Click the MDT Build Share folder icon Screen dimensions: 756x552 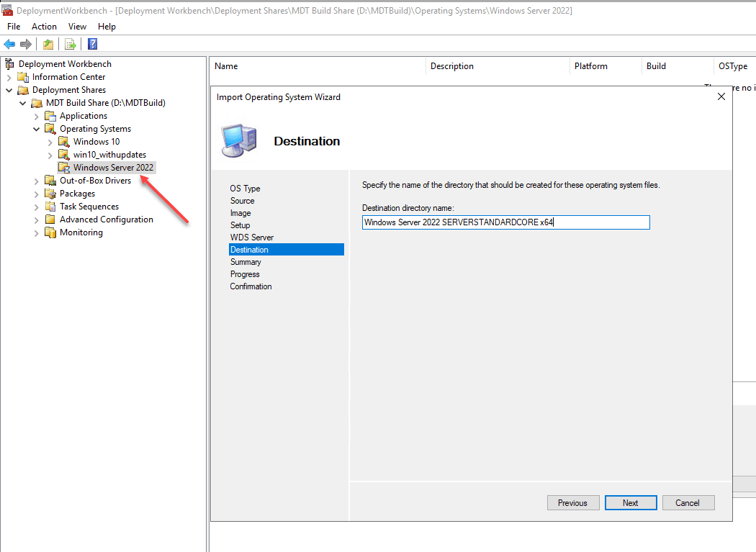[37, 103]
